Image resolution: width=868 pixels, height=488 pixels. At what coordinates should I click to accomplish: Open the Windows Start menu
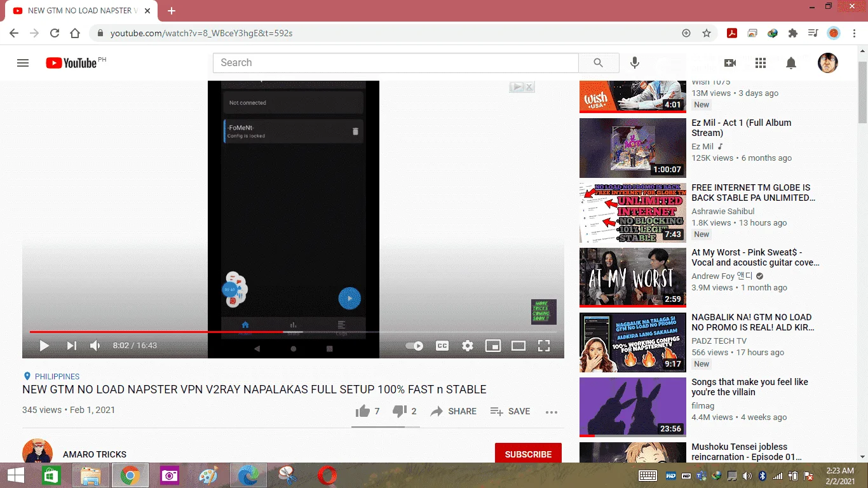click(16, 475)
